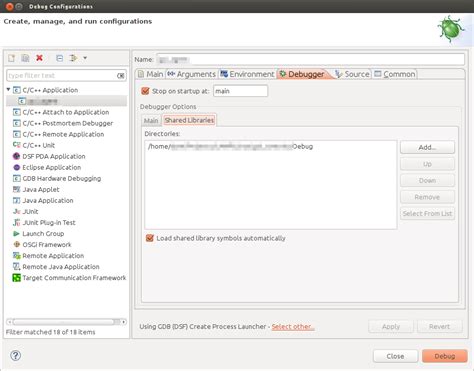Click the Remove button
Viewport: 474px width, 371px height.
[427, 197]
